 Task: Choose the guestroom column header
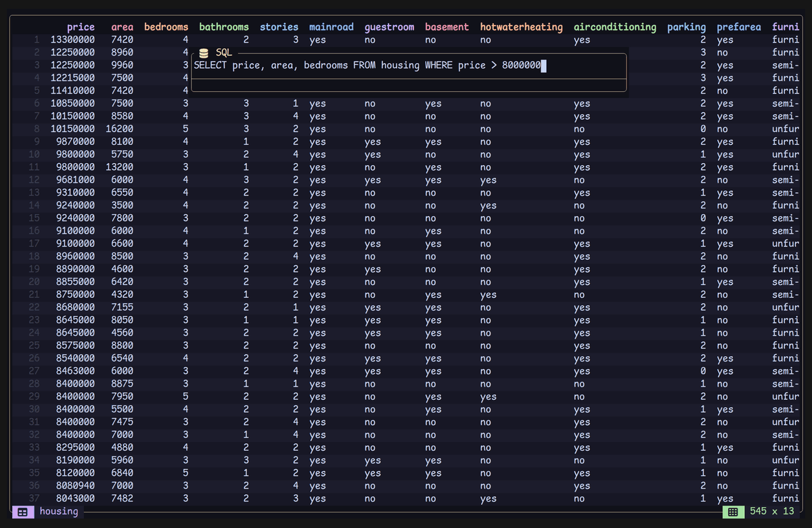[389, 27]
